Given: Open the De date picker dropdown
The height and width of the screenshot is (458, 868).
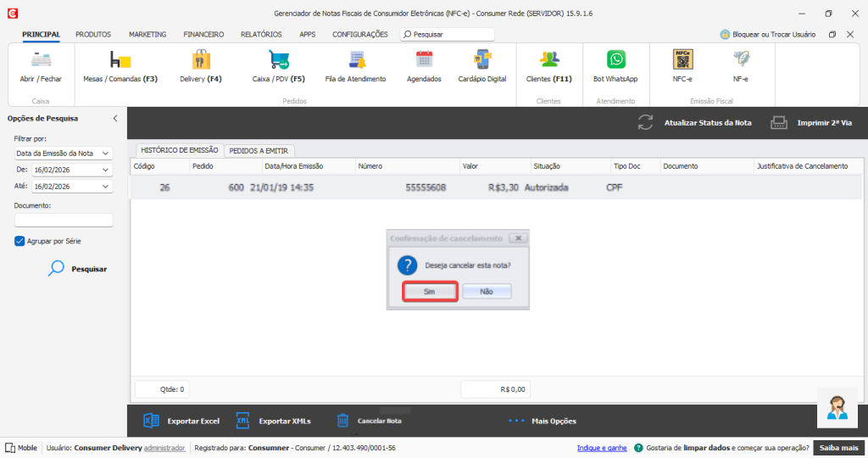Looking at the screenshot, I should [105, 170].
